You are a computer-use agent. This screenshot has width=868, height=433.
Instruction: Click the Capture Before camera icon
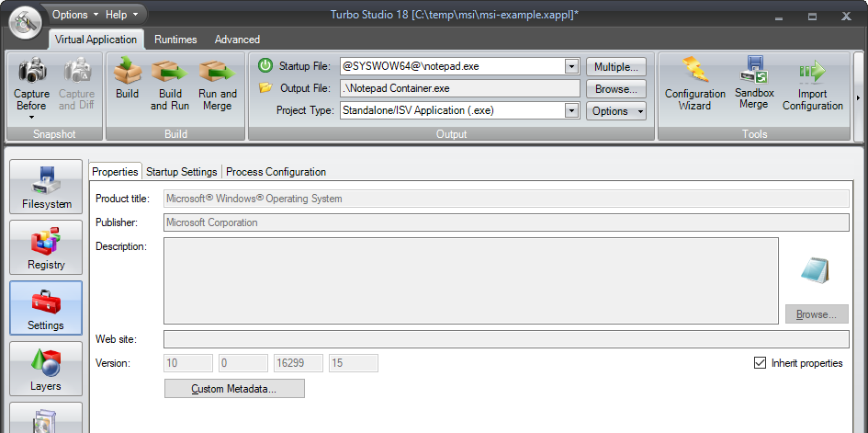point(31,70)
